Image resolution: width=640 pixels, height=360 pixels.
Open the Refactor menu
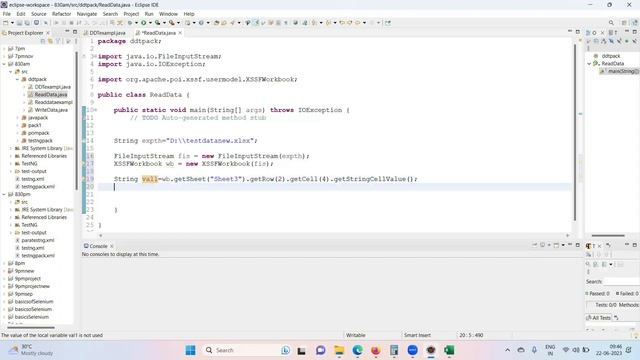(61, 14)
